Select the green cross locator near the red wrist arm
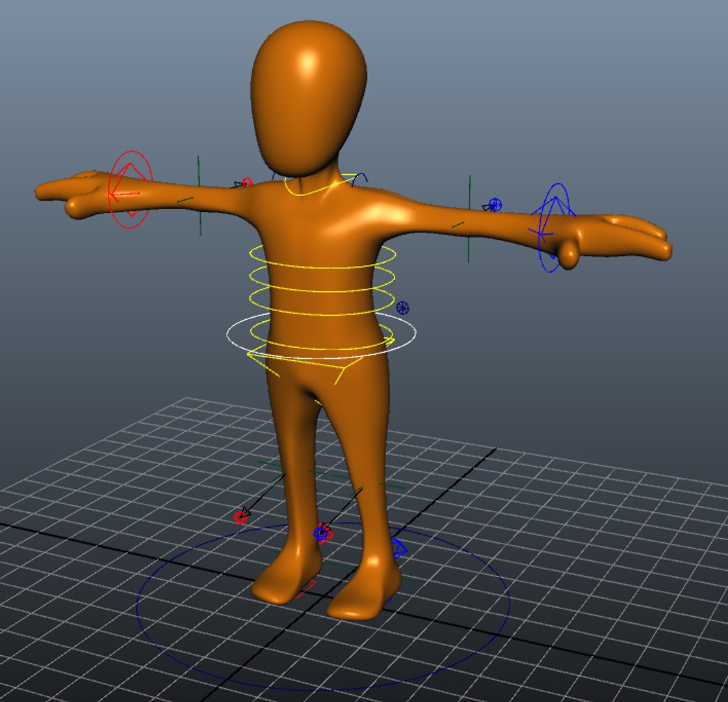 [x=199, y=196]
